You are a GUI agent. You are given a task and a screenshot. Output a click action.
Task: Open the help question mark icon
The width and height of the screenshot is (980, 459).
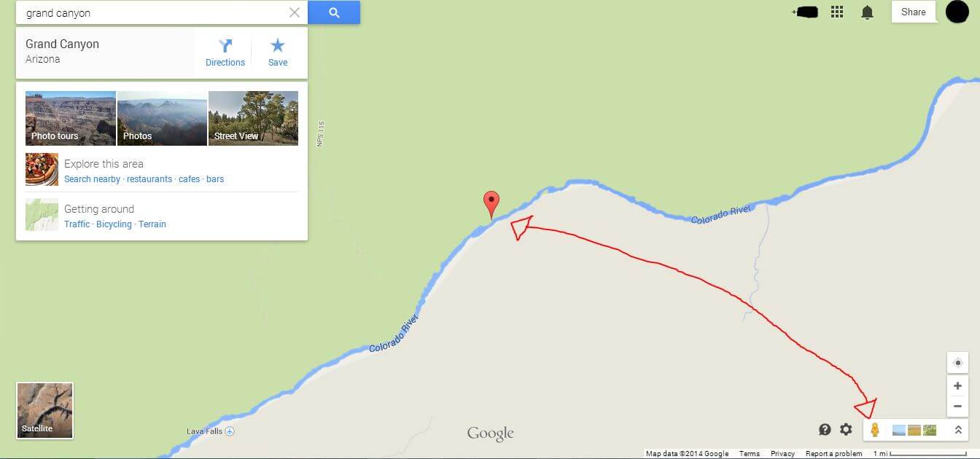coord(825,429)
